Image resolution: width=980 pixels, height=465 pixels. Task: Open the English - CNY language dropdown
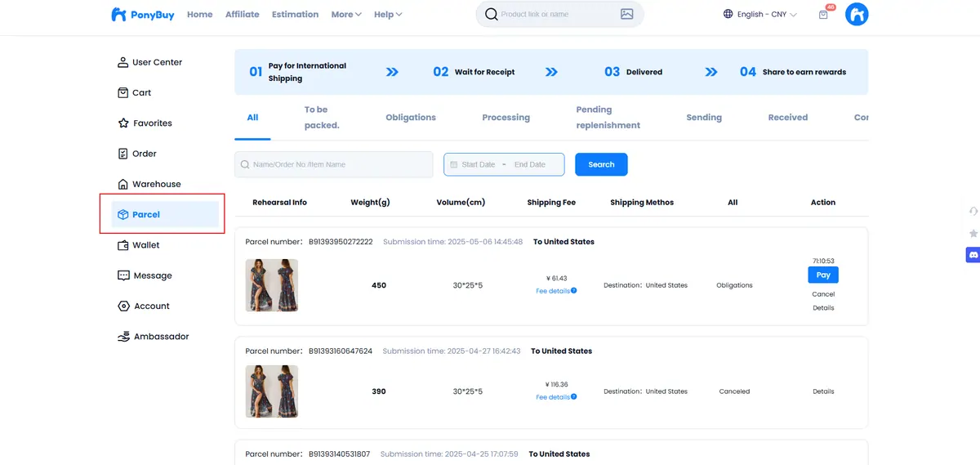coord(760,14)
